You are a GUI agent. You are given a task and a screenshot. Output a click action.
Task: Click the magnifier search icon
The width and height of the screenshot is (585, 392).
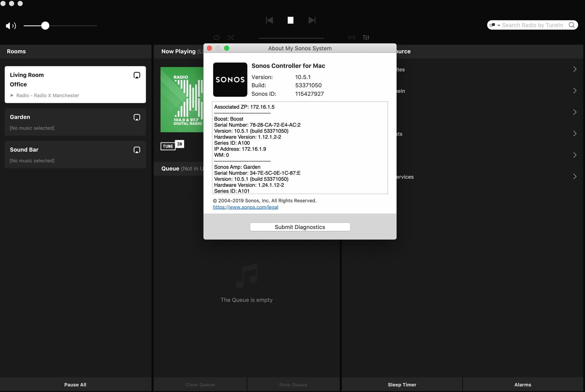pos(572,25)
